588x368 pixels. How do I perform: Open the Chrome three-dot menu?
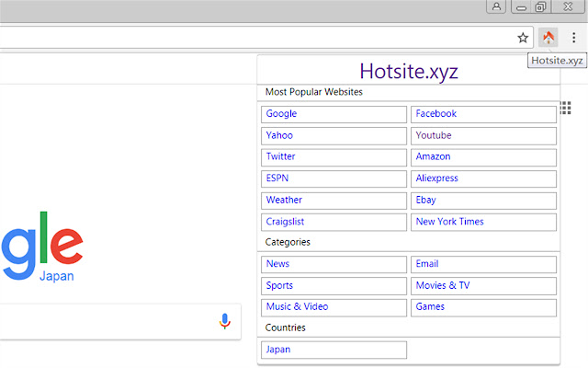point(573,38)
